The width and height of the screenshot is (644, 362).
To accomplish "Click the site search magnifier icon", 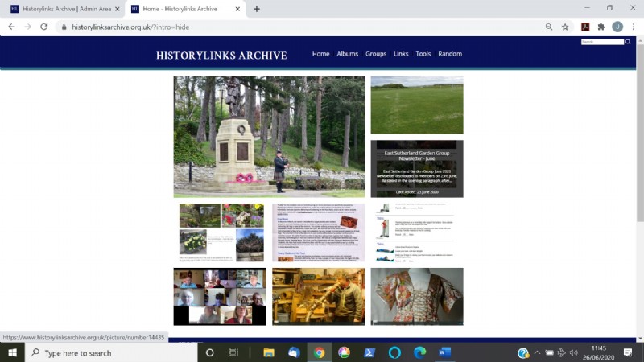I will 628,41.
